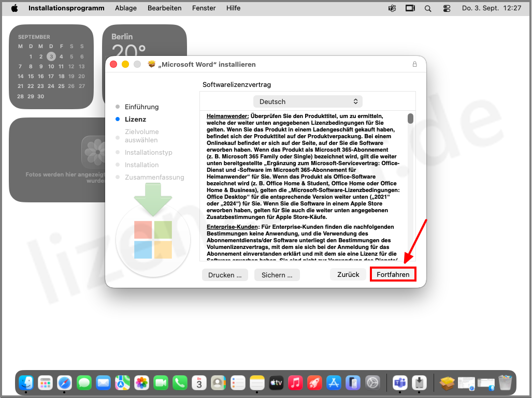Click the Teams icon in menu bar
This screenshot has height=398, width=532.
tap(392, 8)
